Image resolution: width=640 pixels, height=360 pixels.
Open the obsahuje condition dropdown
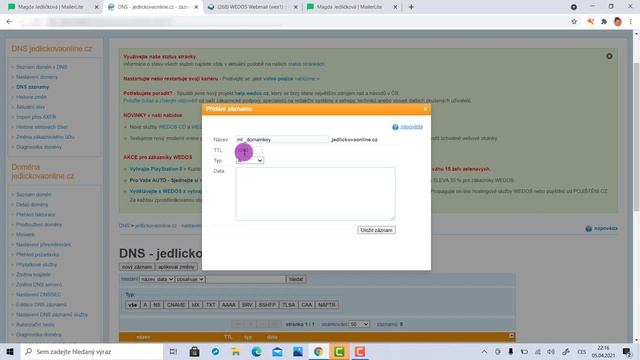(x=190, y=279)
